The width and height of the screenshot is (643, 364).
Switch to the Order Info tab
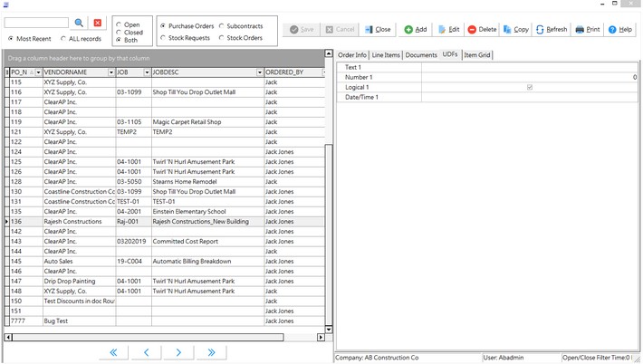point(352,55)
